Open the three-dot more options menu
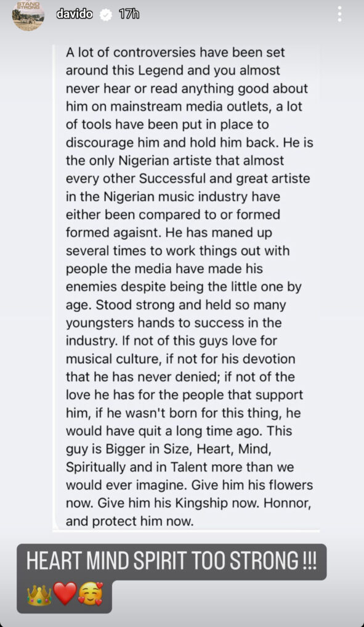The image size is (364, 627). [339, 14]
